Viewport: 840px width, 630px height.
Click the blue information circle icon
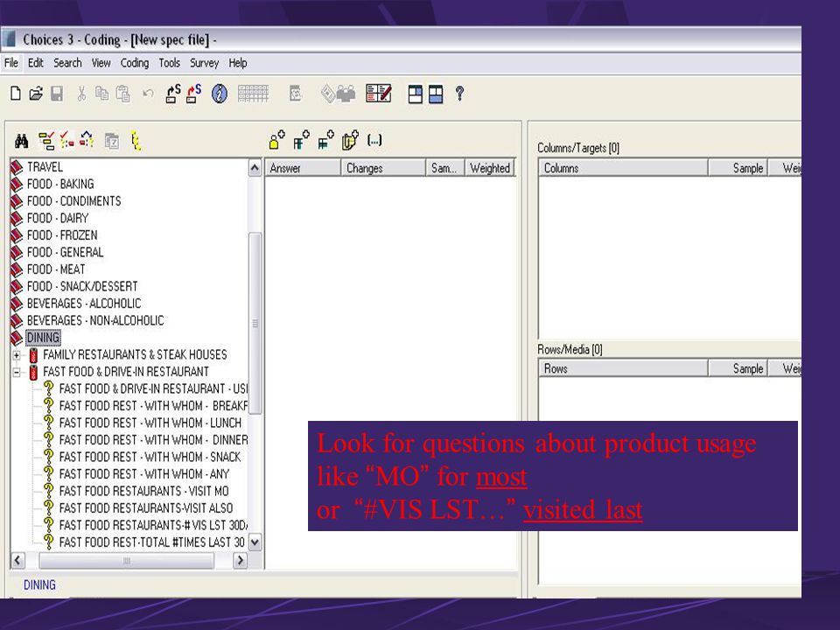tap(219, 94)
